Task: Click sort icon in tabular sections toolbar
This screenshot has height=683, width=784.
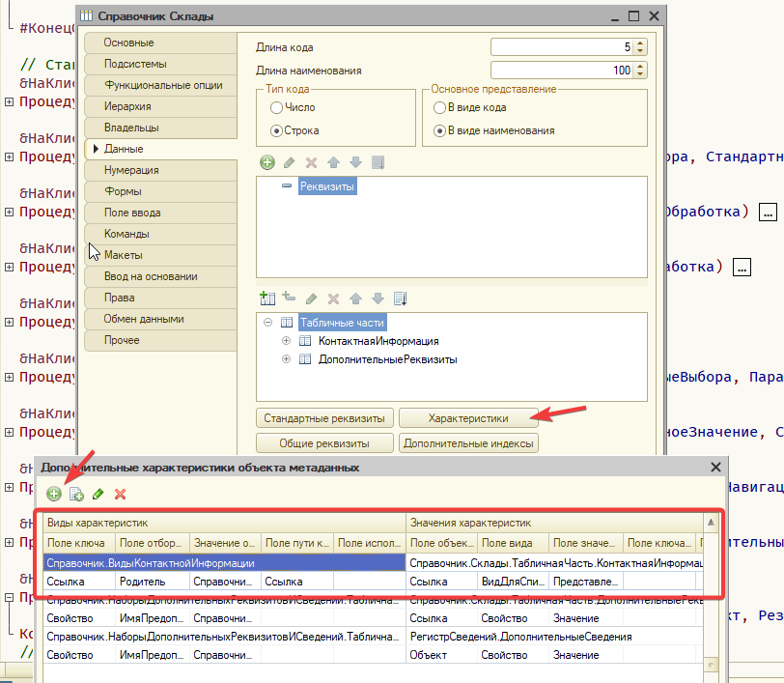Action: pos(401,299)
